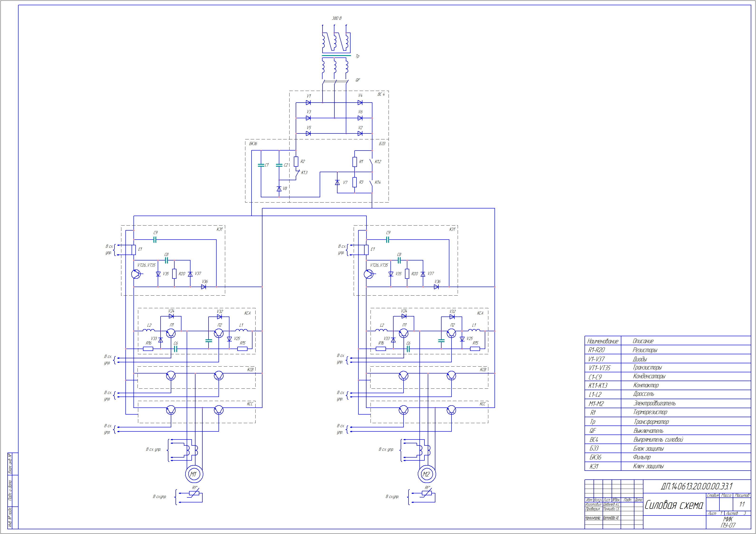Click the 380 В supply label
The image size is (756, 534).
coord(337,19)
